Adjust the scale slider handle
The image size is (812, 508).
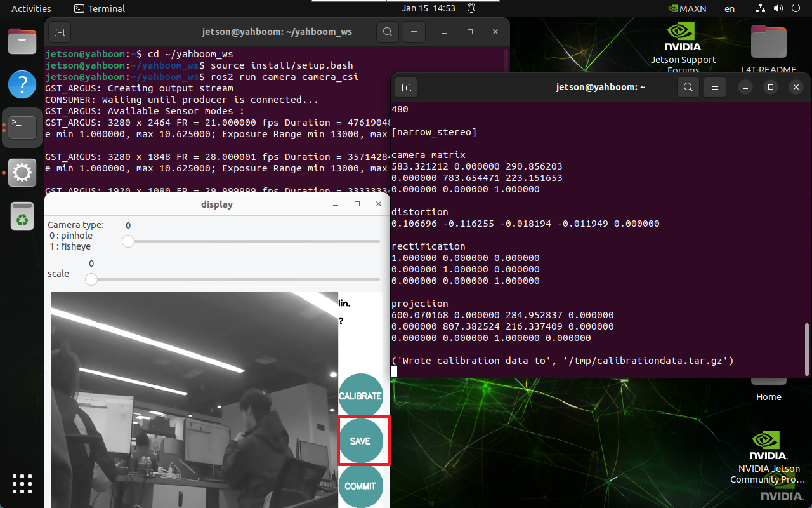click(x=91, y=279)
